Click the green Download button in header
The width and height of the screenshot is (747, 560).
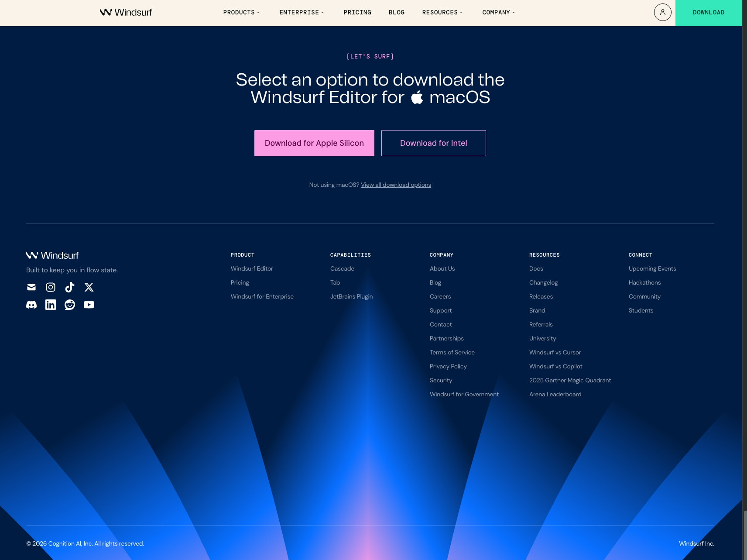click(x=709, y=13)
